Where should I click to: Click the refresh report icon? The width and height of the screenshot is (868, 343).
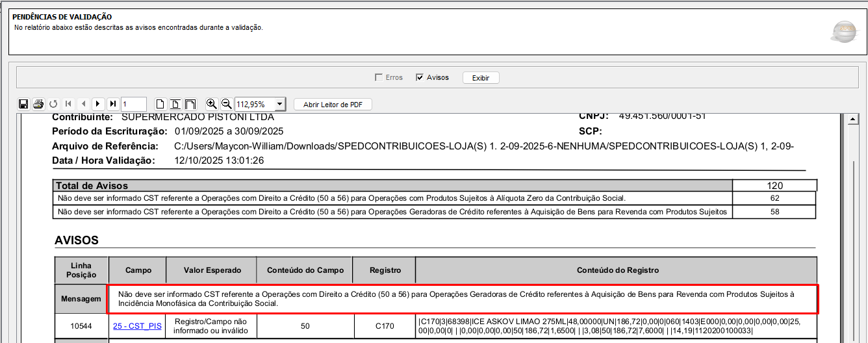53,104
